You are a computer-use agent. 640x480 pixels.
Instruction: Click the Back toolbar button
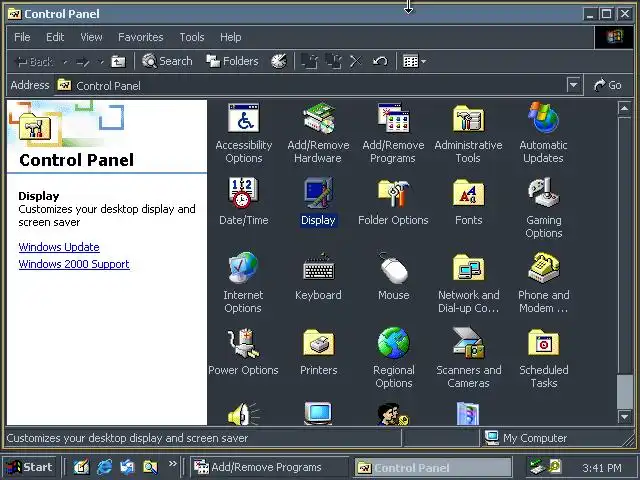pos(34,62)
